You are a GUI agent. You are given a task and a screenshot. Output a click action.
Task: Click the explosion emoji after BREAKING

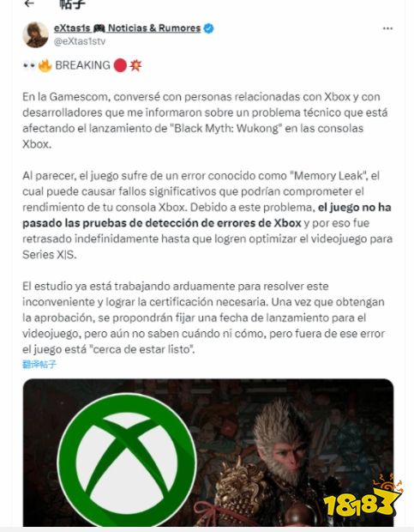pyautogui.click(x=135, y=65)
